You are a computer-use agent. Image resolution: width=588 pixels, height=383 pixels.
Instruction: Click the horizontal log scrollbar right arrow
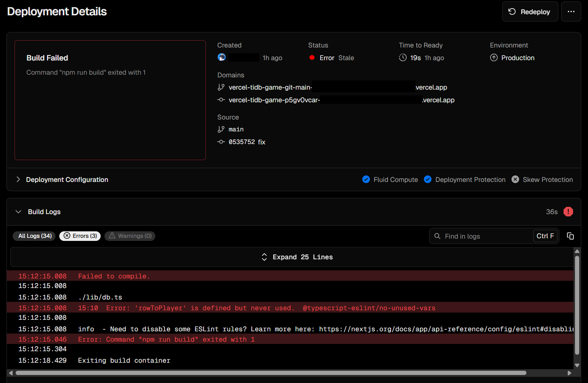tap(569, 373)
